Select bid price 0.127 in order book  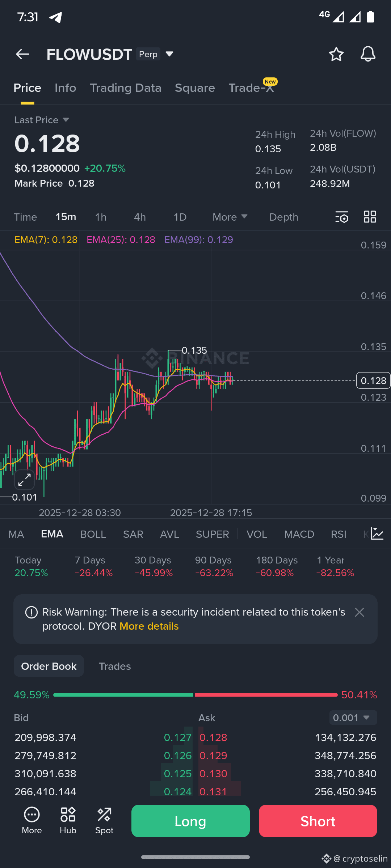tap(177, 737)
